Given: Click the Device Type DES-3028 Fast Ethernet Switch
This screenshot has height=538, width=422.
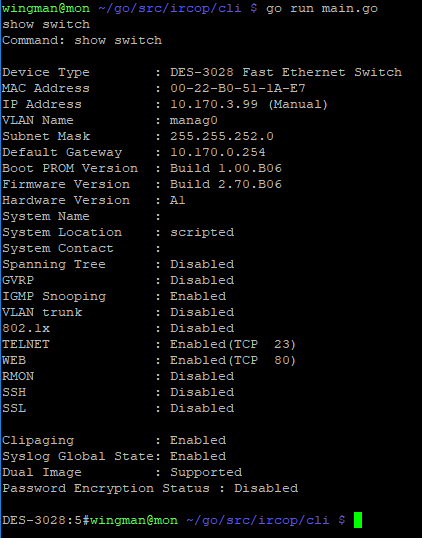Looking at the screenshot, I should (286, 72).
